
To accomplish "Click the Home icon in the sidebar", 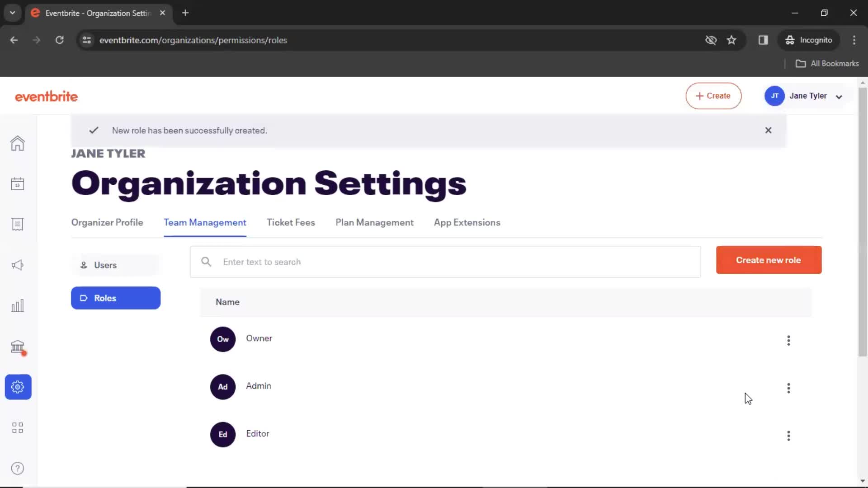I will (x=17, y=143).
